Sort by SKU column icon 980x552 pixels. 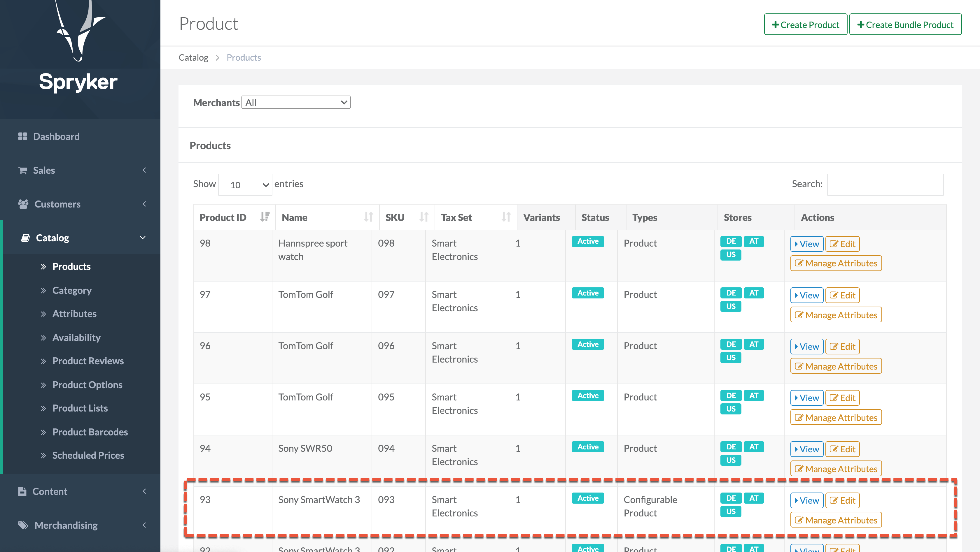(x=424, y=217)
